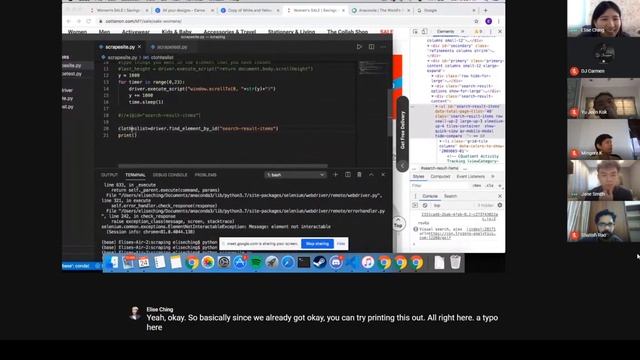Select the Event Listeners tab
This screenshot has width=640, height=360.
click(x=470, y=176)
